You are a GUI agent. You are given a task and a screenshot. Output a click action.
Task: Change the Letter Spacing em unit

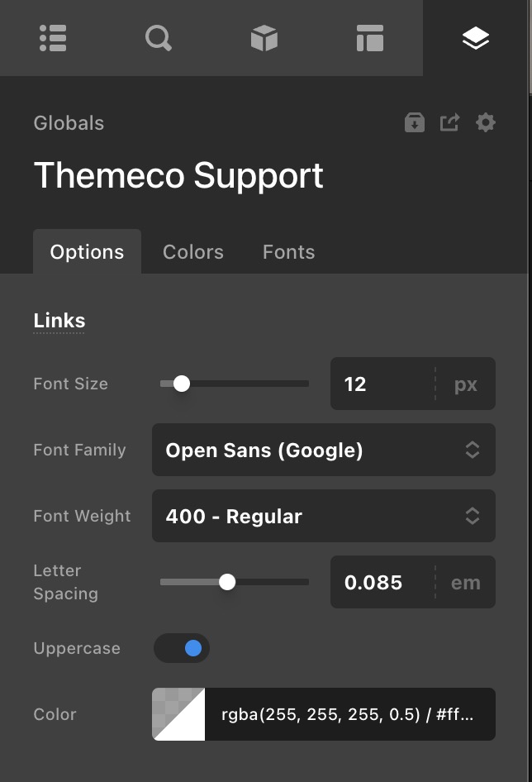tap(466, 582)
